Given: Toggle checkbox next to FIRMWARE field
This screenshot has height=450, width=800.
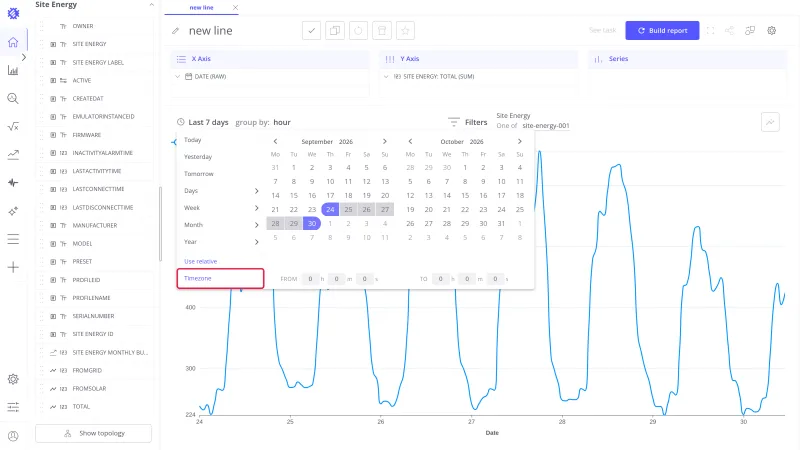Looking at the screenshot, I should tap(53, 135).
